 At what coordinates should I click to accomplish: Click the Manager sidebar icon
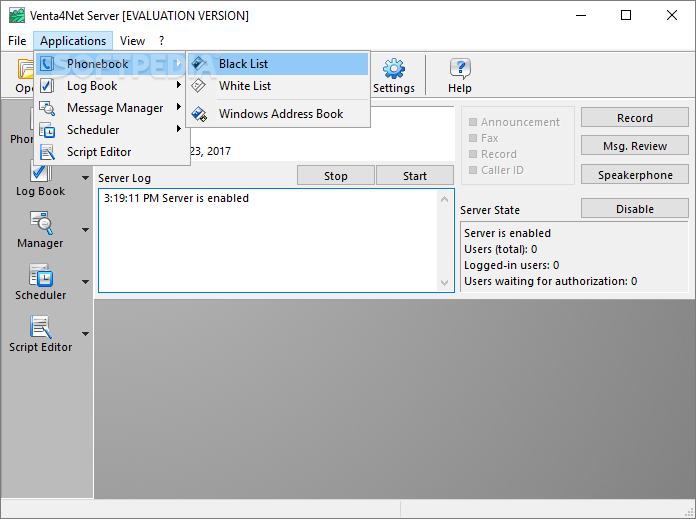pos(41,223)
